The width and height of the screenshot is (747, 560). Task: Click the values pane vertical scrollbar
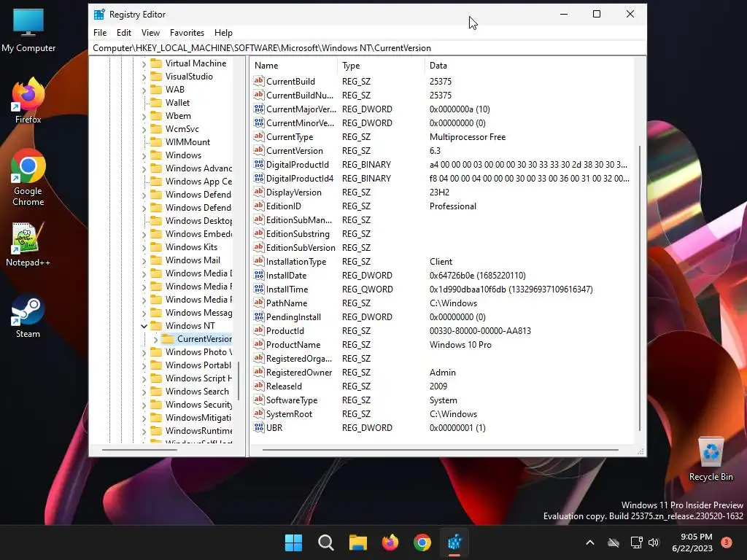(x=639, y=288)
